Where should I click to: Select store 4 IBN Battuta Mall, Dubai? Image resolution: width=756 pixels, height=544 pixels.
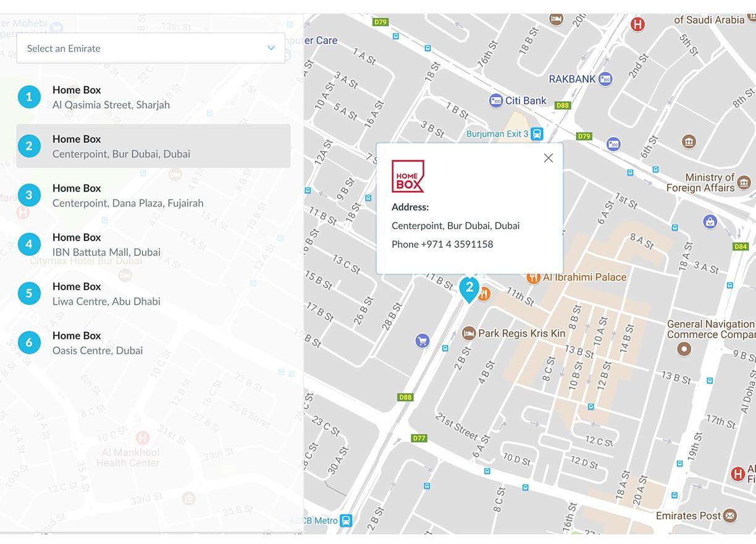pos(153,244)
